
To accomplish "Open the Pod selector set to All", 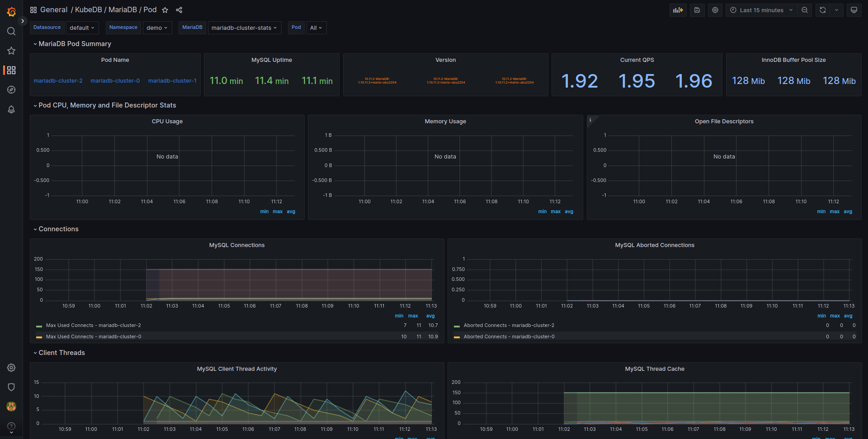I will click(x=316, y=28).
